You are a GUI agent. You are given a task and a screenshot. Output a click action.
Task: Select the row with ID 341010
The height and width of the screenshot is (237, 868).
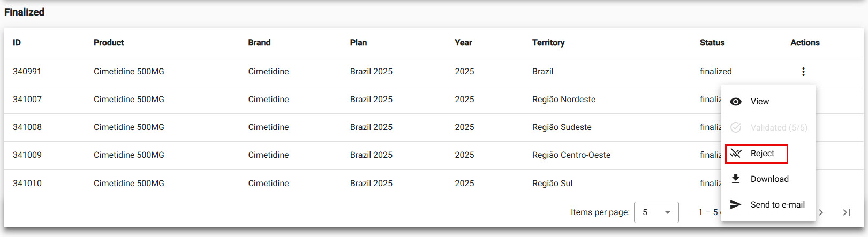[27, 183]
